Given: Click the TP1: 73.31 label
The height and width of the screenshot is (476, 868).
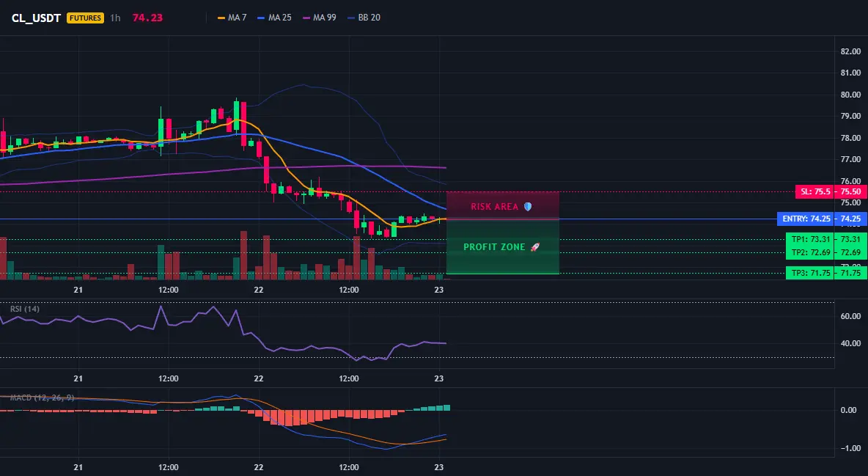Looking at the screenshot, I should click(810, 239).
